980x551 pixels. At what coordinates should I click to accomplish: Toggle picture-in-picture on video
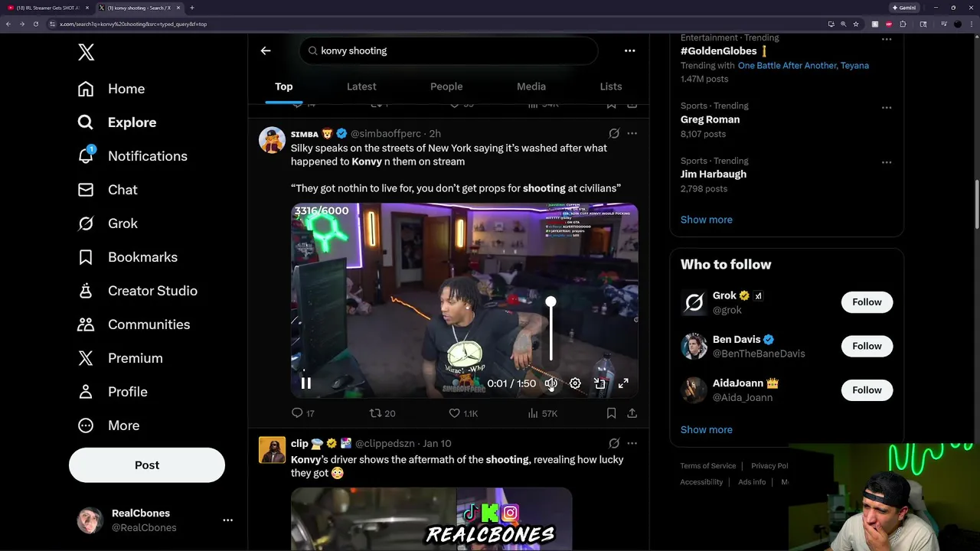pyautogui.click(x=599, y=383)
